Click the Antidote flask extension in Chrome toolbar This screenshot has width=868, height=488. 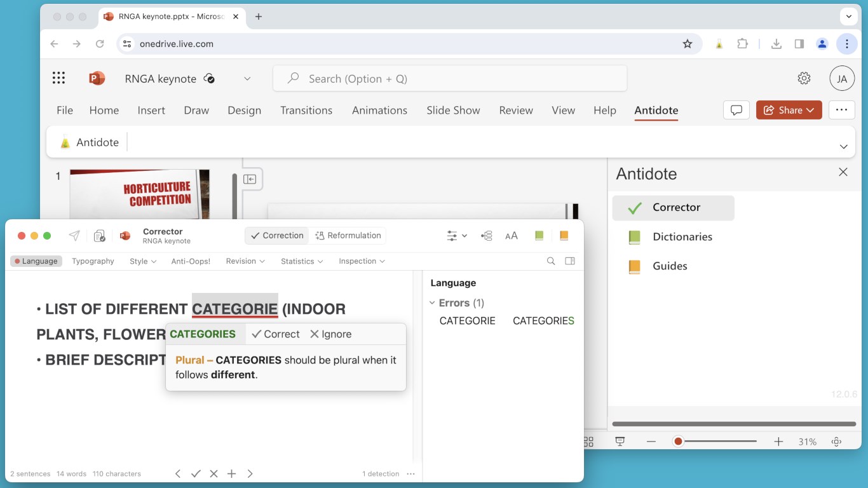pos(719,44)
